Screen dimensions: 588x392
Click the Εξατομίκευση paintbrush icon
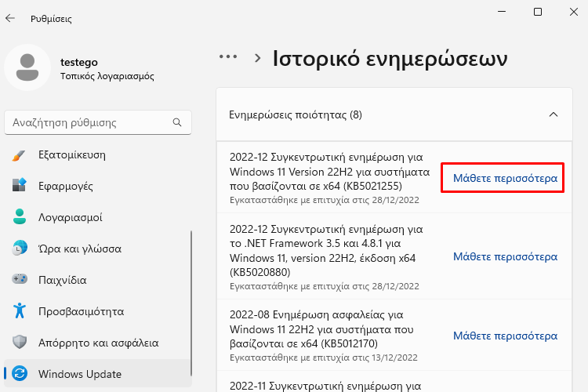(19, 155)
